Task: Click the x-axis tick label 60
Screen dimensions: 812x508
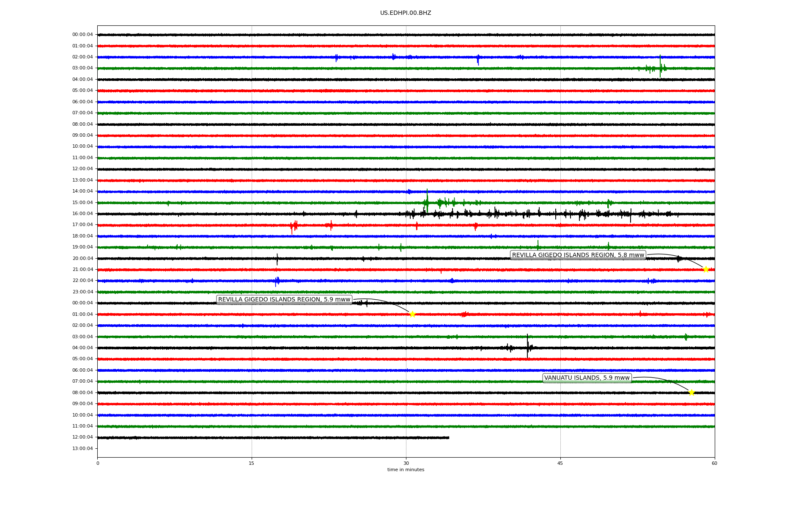Action: (714, 463)
